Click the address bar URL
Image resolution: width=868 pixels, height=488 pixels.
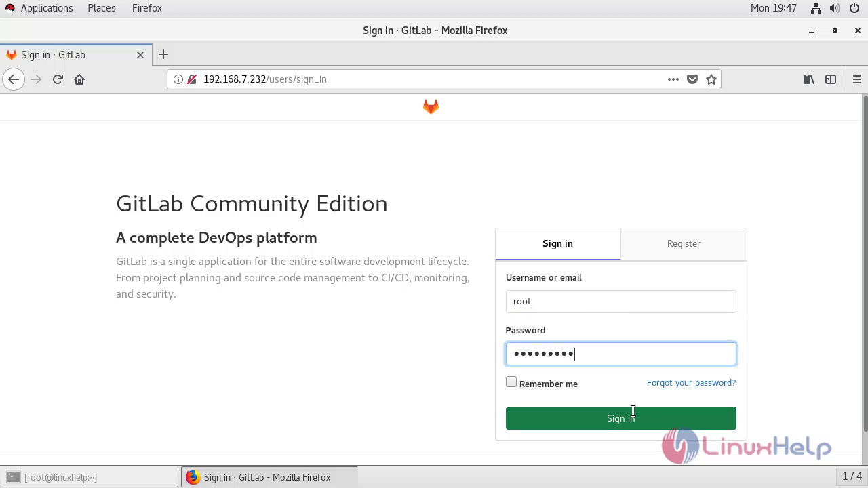point(265,79)
